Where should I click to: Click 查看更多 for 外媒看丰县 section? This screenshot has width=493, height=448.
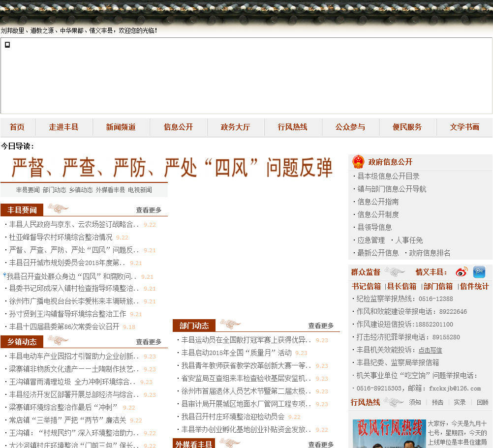(321, 444)
